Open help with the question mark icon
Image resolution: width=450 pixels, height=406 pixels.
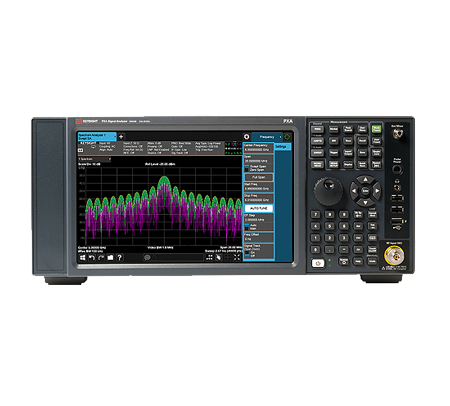point(120,257)
